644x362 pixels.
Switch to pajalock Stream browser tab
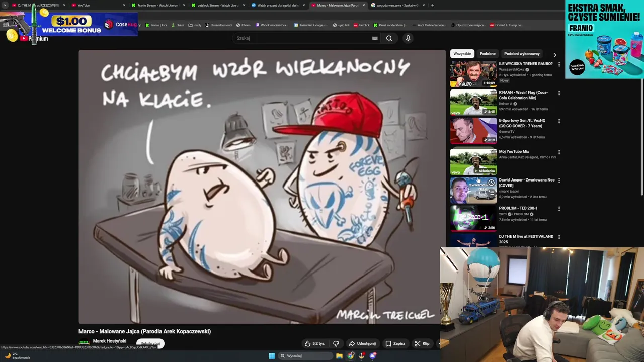click(218, 5)
